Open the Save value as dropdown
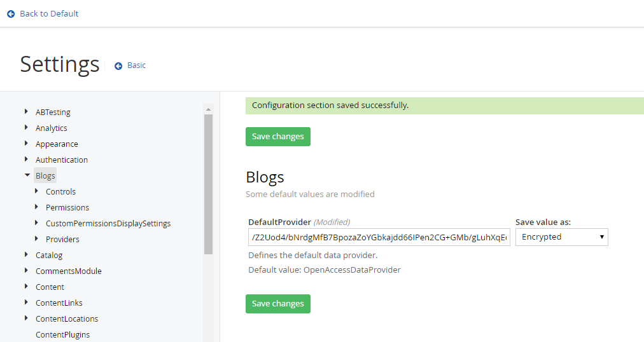Screen dimensions: 644x342 click(x=561, y=237)
